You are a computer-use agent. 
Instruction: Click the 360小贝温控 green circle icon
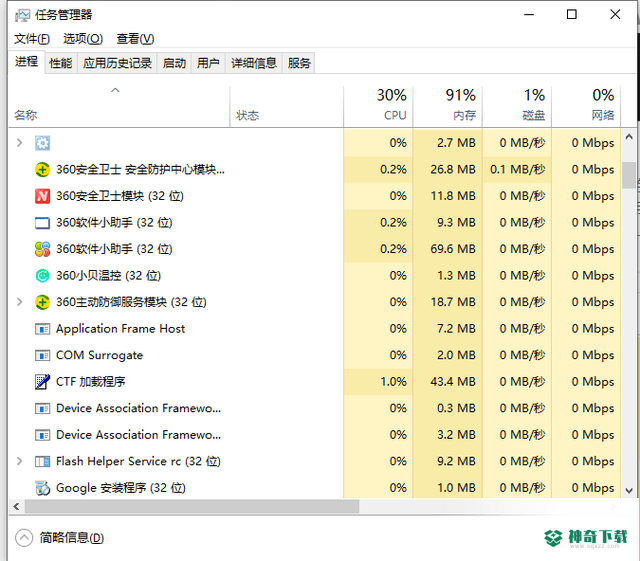pos(42,276)
